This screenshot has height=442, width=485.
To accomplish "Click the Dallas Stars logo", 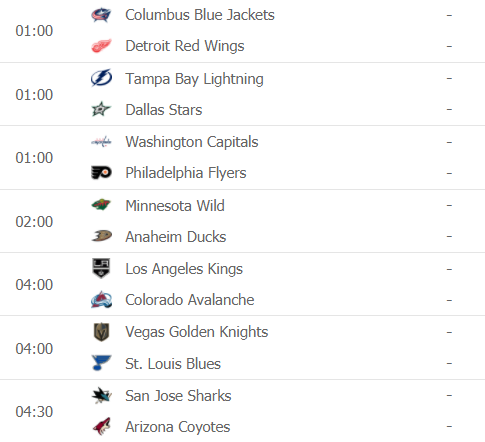I will [101, 109].
